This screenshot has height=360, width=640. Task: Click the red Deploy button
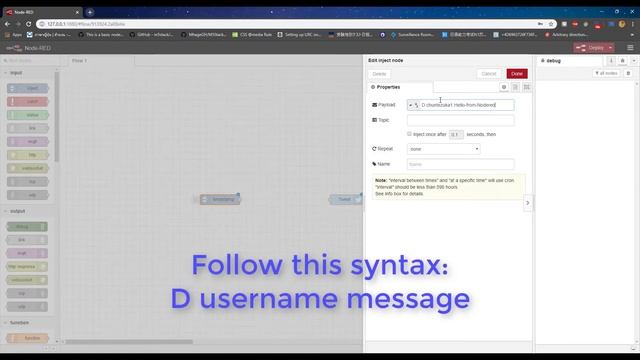click(x=590, y=48)
